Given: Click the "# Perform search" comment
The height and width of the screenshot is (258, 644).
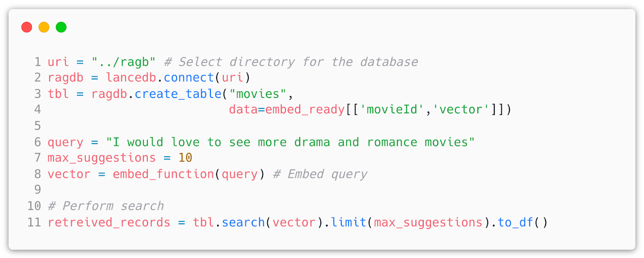Looking at the screenshot, I should click(106, 206).
